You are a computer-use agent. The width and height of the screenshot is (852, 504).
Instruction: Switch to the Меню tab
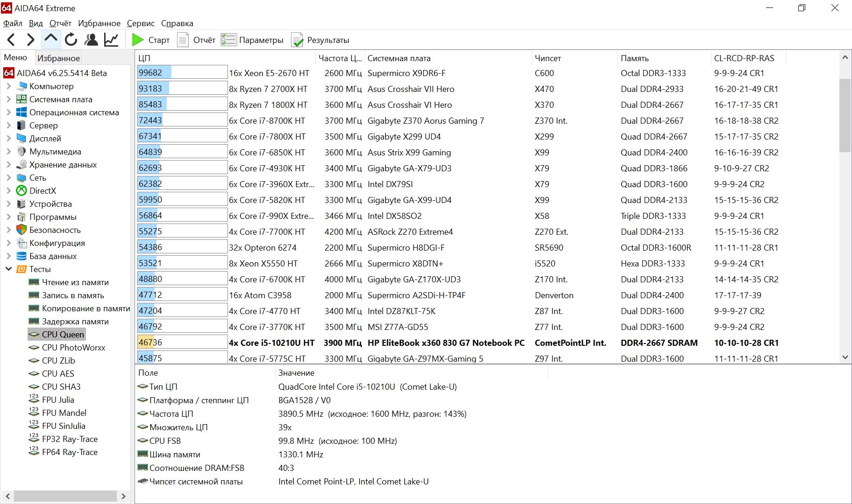click(x=15, y=57)
